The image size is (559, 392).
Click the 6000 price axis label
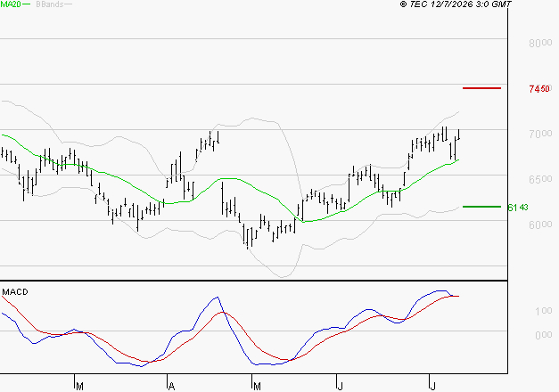(540, 225)
